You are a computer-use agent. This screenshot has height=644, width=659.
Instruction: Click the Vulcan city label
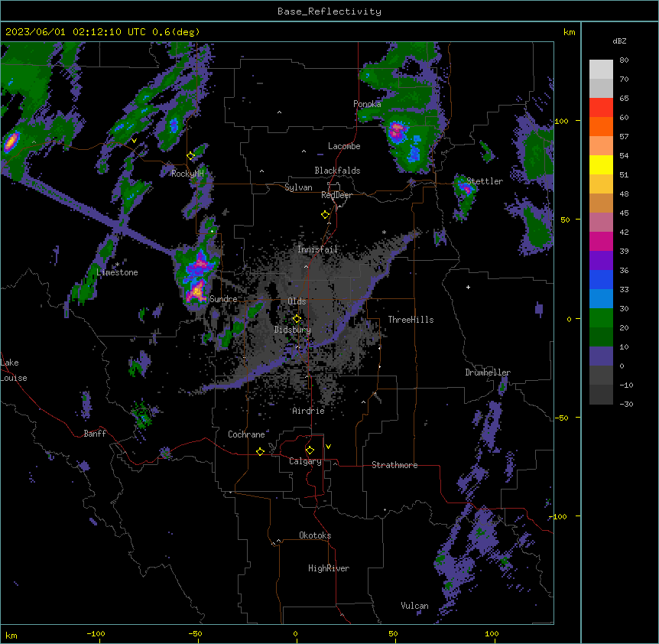(x=415, y=606)
